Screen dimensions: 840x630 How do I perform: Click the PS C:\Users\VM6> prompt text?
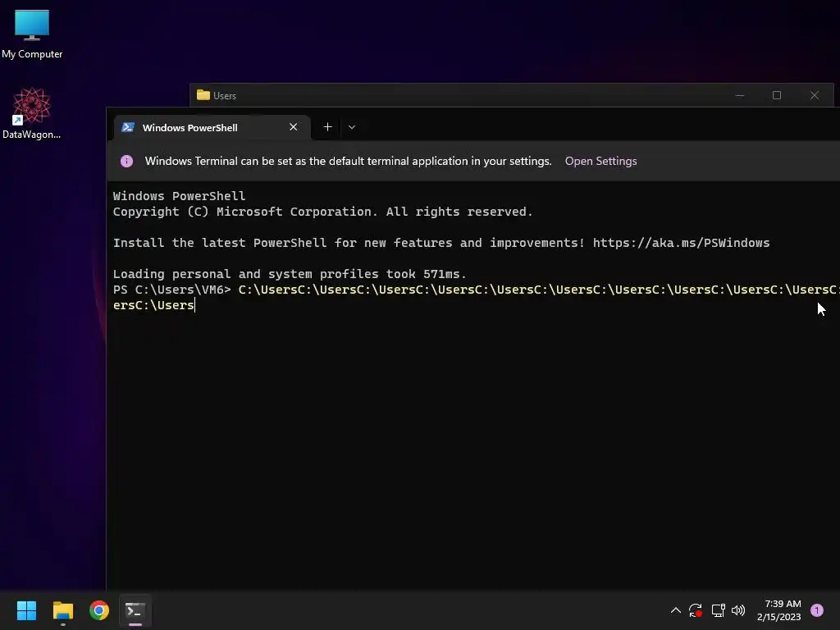172,290
